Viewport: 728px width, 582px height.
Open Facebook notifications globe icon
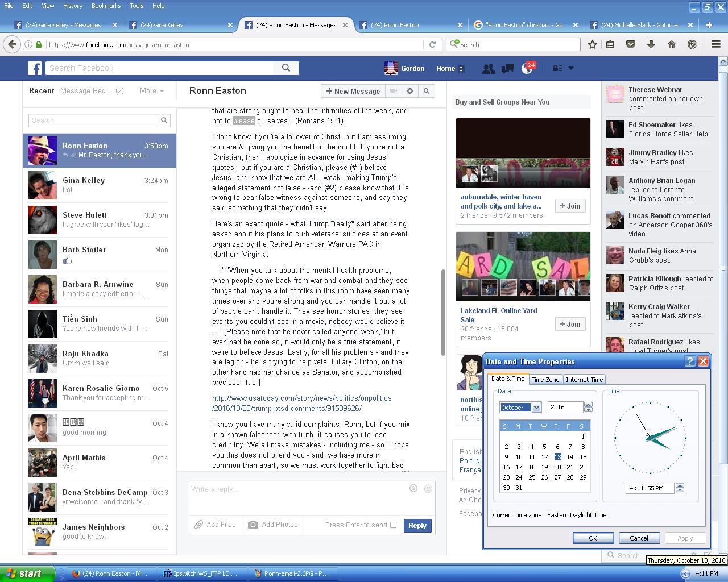coord(526,69)
